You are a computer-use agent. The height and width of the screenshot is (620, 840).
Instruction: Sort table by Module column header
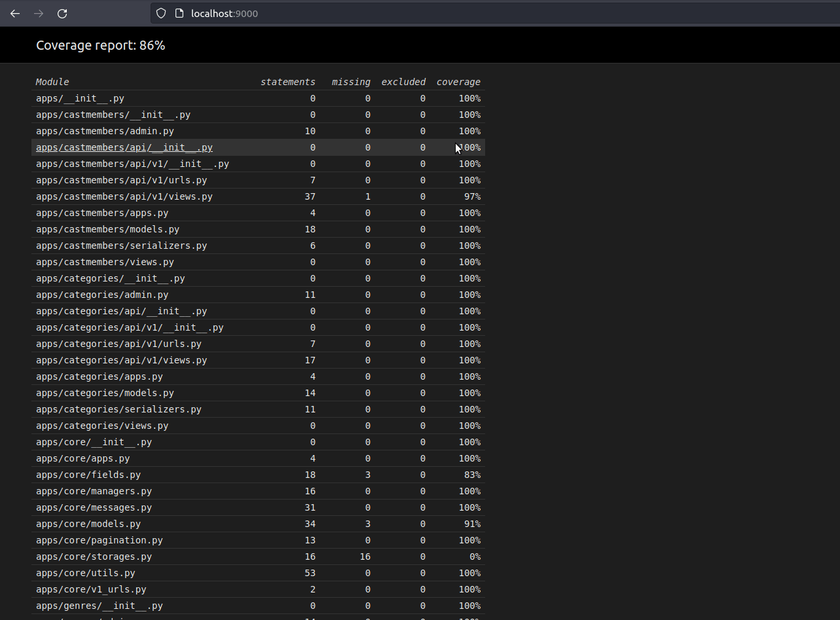pos(52,82)
